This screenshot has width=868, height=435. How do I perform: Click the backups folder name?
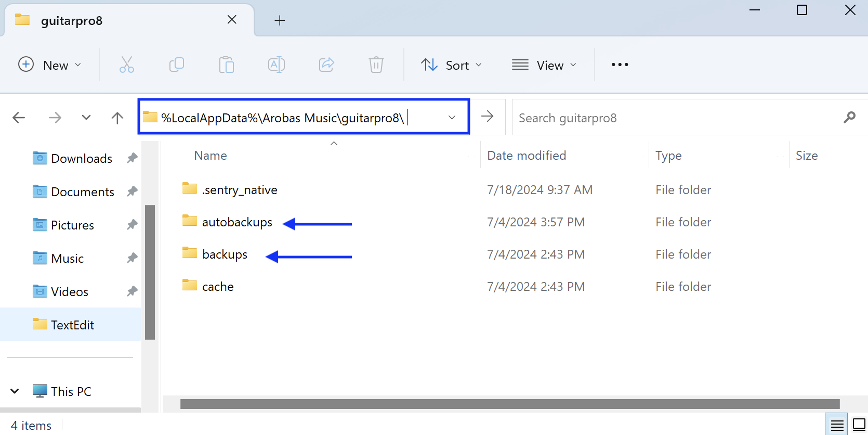point(225,254)
